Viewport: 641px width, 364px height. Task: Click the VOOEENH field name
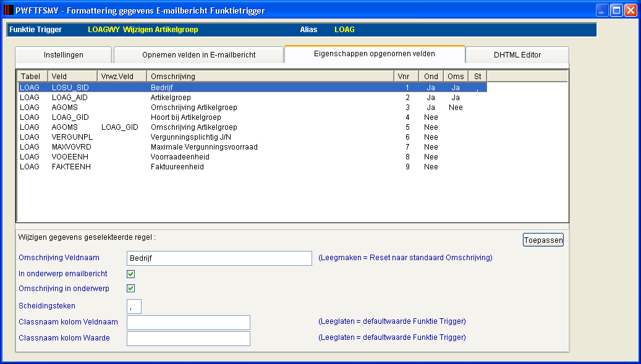[x=70, y=157]
